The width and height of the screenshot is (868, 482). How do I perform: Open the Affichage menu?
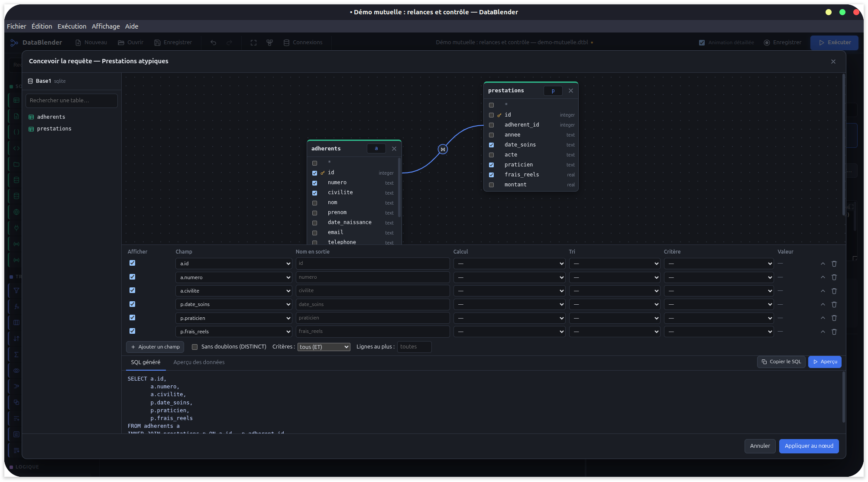point(106,26)
